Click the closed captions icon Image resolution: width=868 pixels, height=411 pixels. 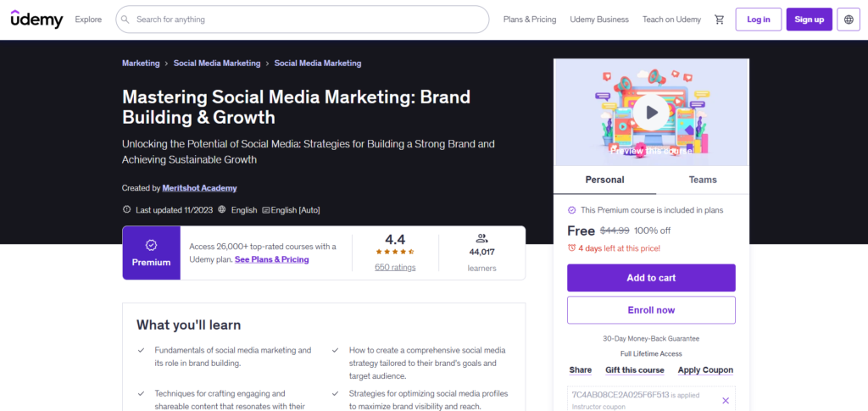265,210
